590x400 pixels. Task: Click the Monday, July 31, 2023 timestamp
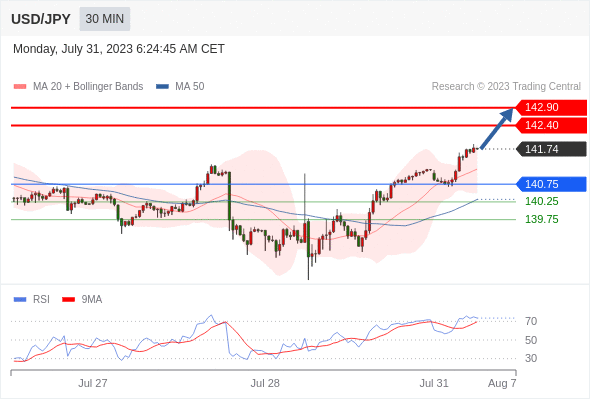click(119, 49)
